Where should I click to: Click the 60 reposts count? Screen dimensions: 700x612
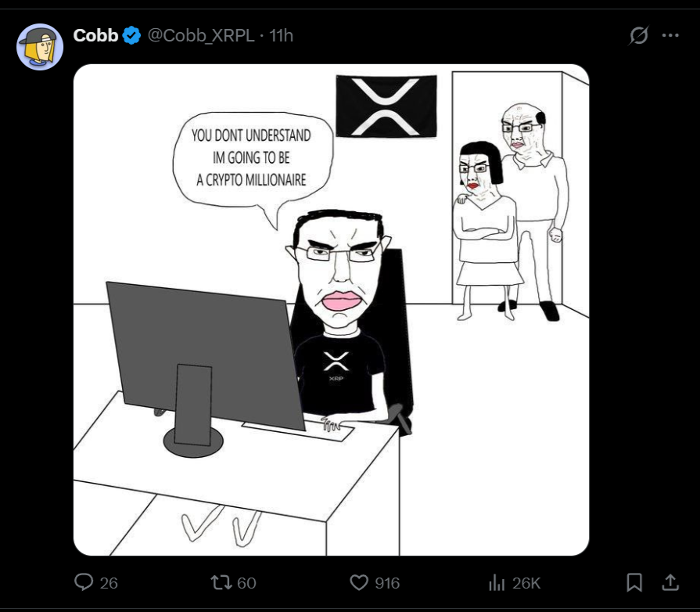[246, 583]
